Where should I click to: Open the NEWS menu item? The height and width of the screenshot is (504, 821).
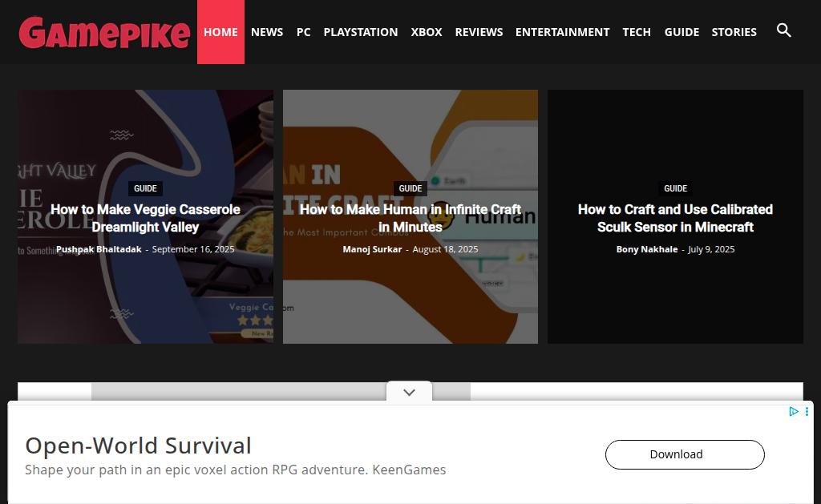pyautogui.click(x=267, y=32)
